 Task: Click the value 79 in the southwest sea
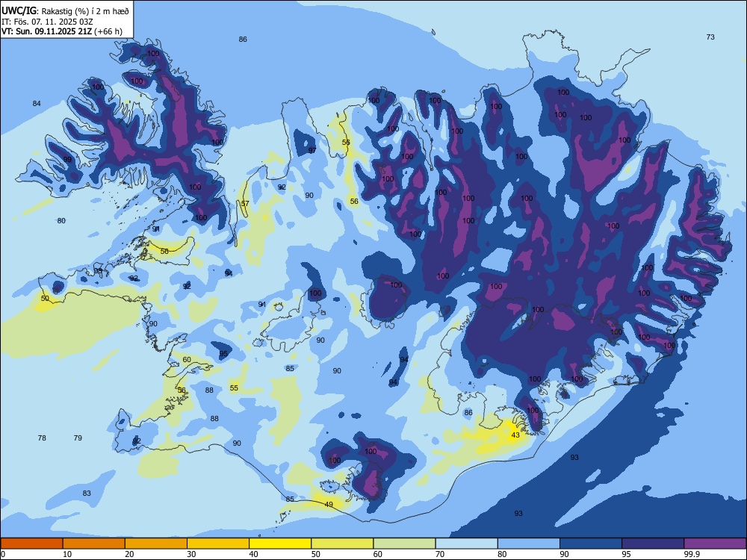[x=78, y=438]
